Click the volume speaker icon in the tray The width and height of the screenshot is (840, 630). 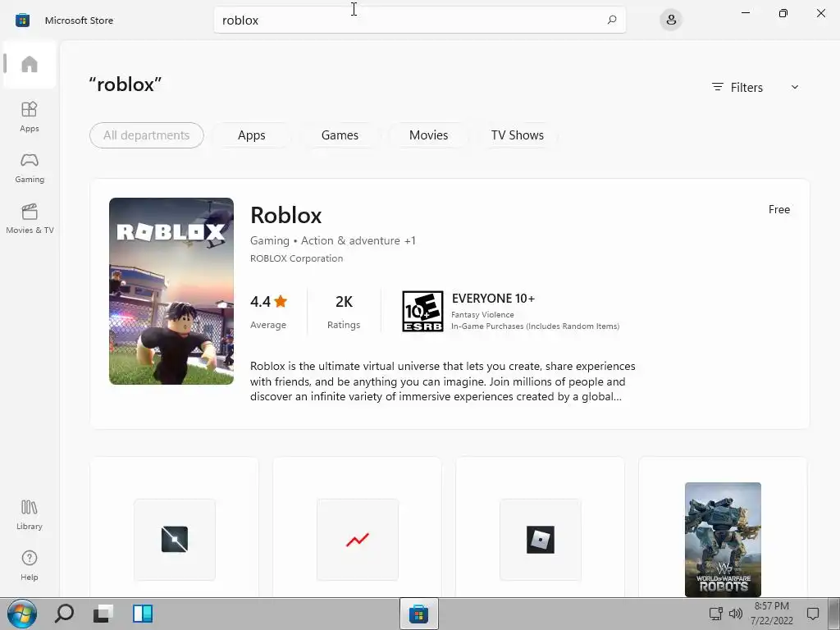click(x=736, y=614)
